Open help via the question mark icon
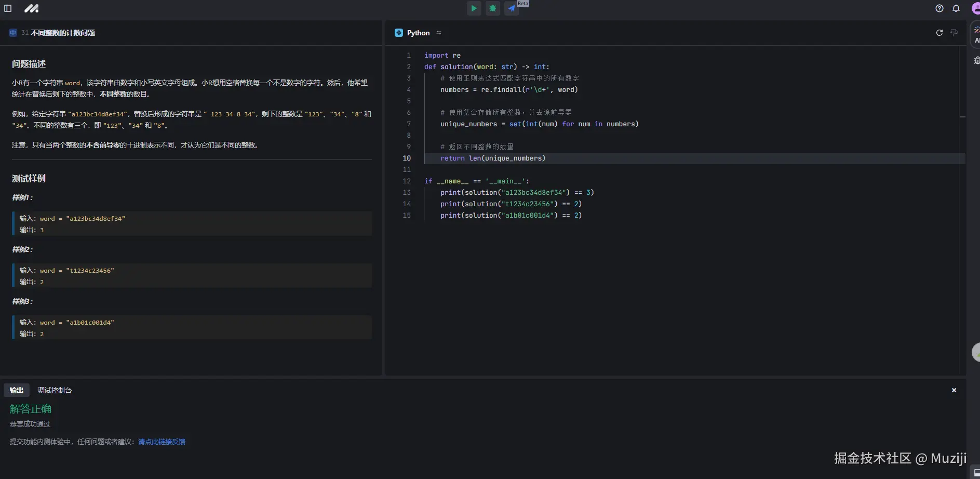This screenshot has width=980, height=479. point(939,8)
